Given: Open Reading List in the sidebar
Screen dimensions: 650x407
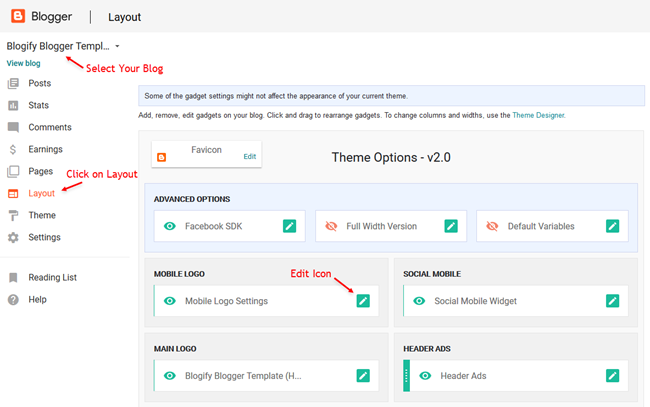Looking at the screenshot, I should tap(53, 277).
